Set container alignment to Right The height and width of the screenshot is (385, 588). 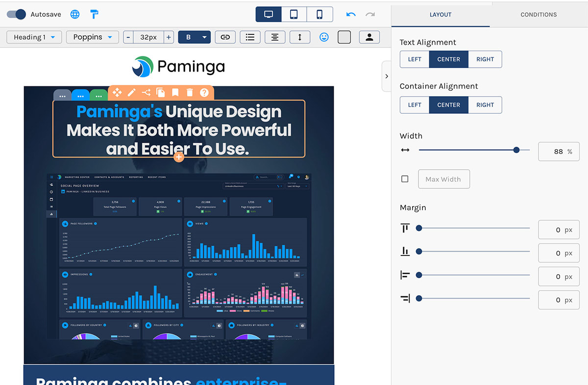485,105
